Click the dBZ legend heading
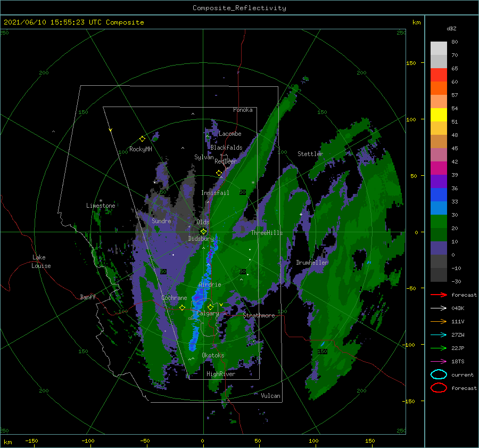This screenshot has height=448, width=479. coord(451,28)
